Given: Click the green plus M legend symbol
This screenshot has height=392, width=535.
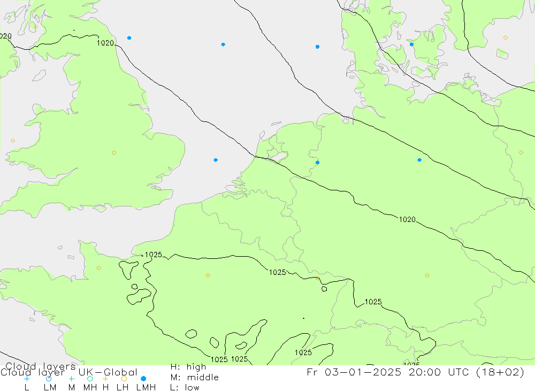Looking at the screenshot, I should 71,379.
